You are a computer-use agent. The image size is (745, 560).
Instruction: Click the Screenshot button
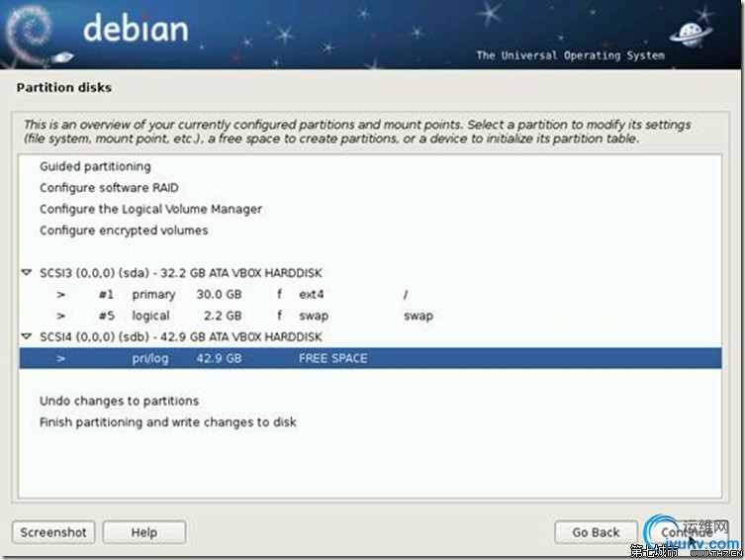pyautogui.click(x=53, y=532)
